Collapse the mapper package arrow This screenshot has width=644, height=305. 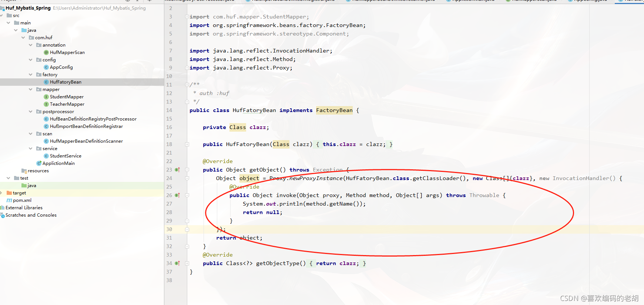point(31,89)
